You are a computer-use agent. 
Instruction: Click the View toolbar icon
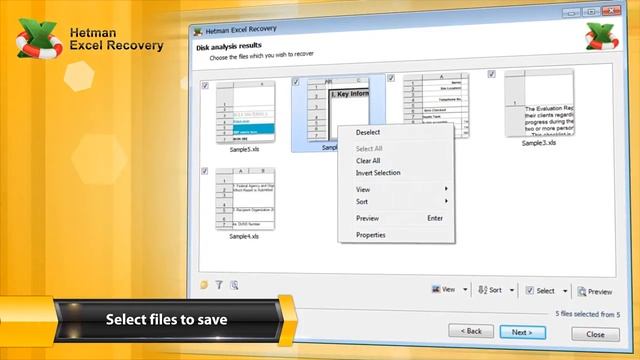point(436,289)
